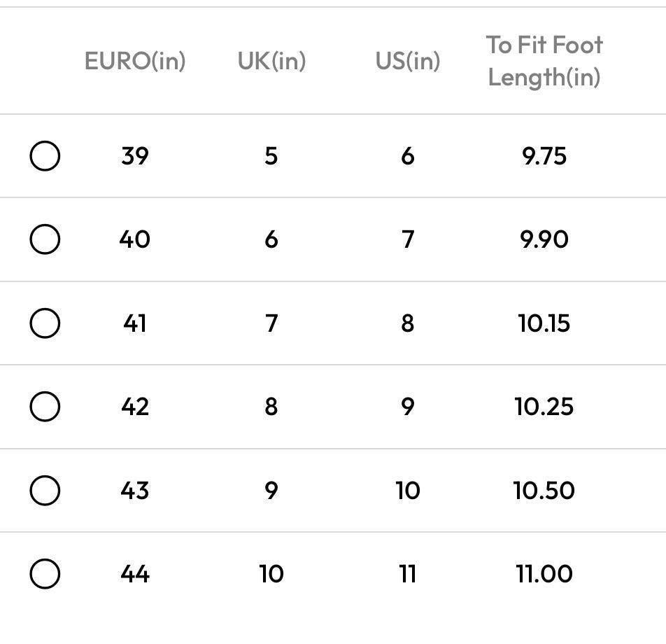This screenshot has height=644, width=666.
Task: Select the radio button for EURO size 40
Action: (x=45, y=239)
